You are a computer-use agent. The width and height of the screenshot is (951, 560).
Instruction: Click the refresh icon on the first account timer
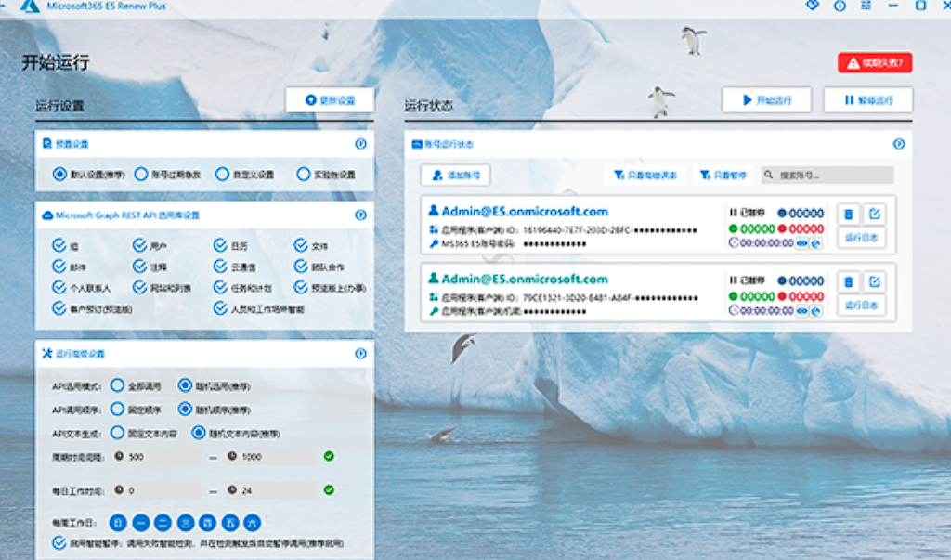click(814, 244)
